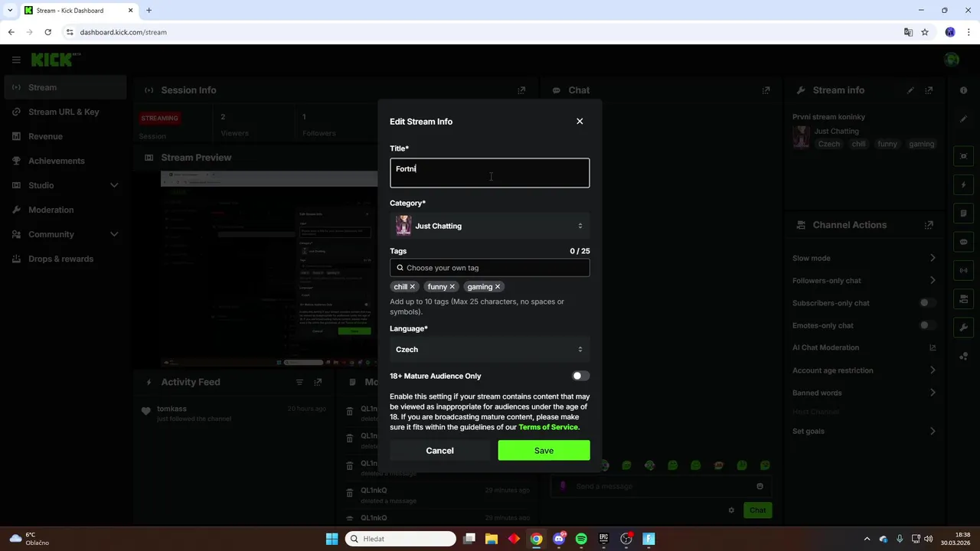The height and width of the screenshot is (551, 980).
Task: Pop out the Stream info panel
Action: 929,90
